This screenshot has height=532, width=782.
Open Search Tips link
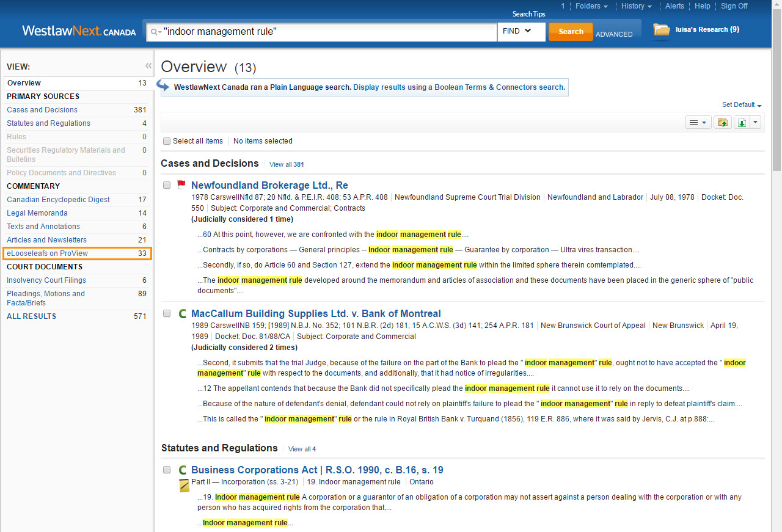click(x=528, y=14)
